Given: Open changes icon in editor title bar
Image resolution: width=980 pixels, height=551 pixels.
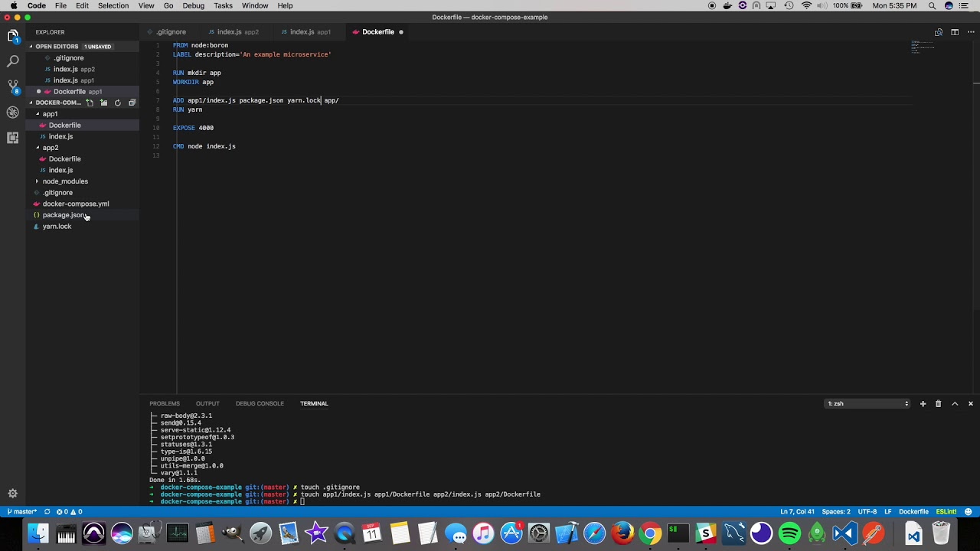Looking at the screenshot, I should click(x=938, y=32).
